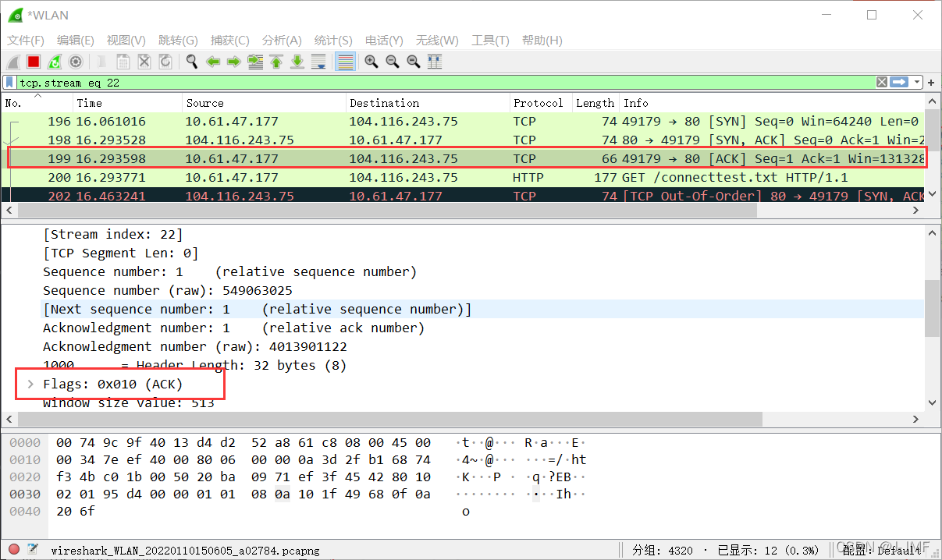Image resolution: width=942 pixels, height=560 pixels.
Task: Expand the Flags: 0x010 (ACK) tree
Action: click(30, 384)
